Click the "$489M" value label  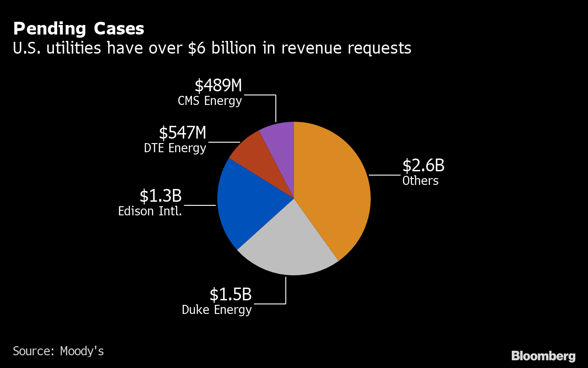pyautogui.click(x=218, y=85)
